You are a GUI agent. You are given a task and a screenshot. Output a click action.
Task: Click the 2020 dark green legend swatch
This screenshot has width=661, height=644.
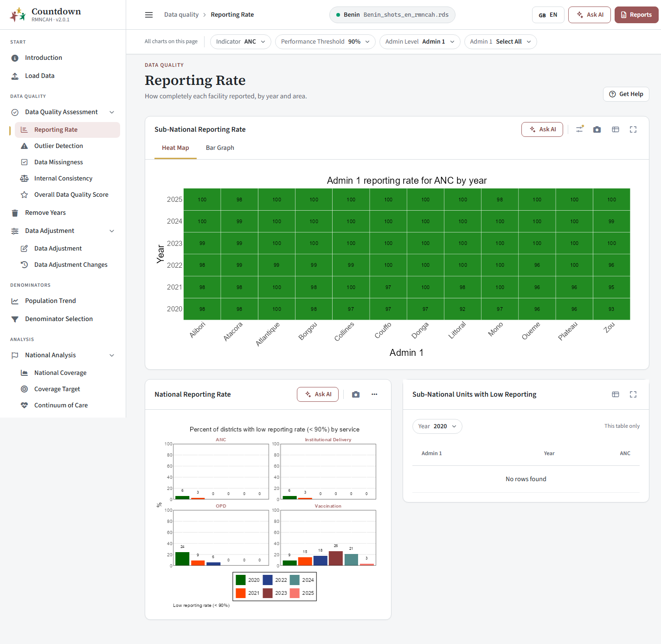click(241, 580)
